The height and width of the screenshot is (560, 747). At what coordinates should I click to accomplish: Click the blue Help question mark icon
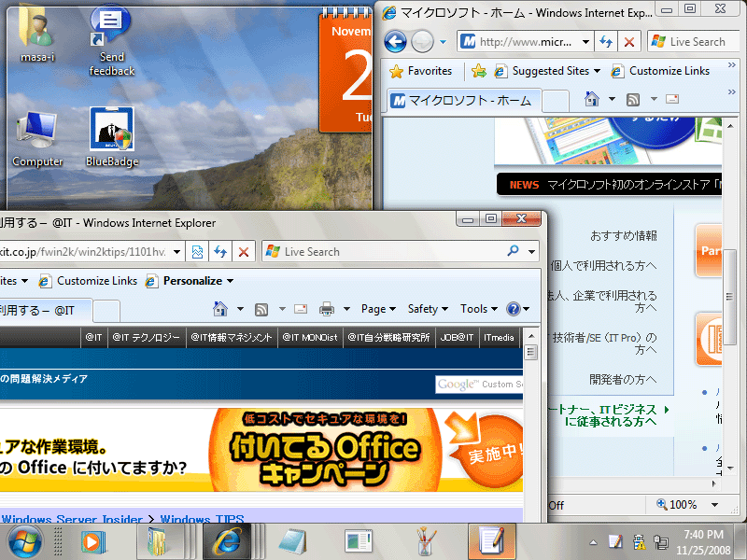tap(513, 309)
